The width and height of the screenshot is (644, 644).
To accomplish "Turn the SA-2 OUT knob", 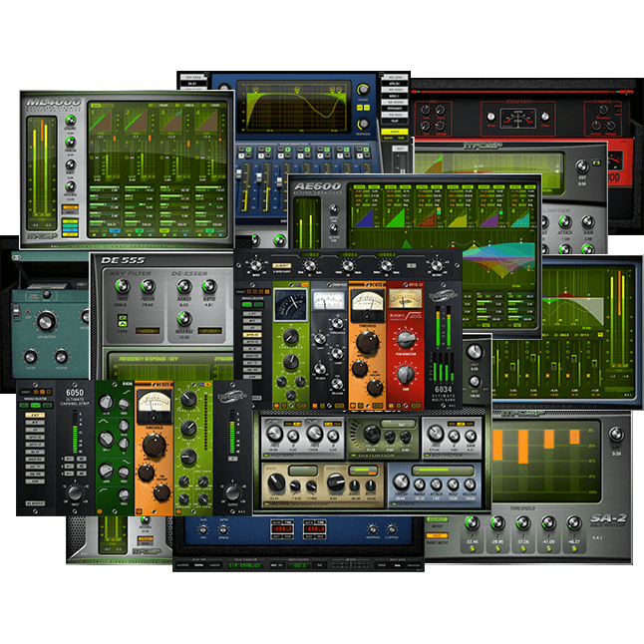I will coord(616,434).
